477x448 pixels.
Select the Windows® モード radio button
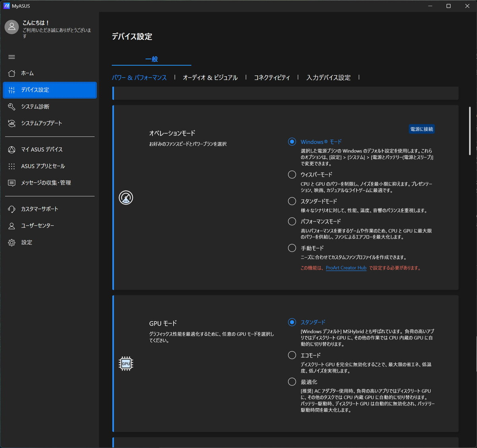point(292,142)
